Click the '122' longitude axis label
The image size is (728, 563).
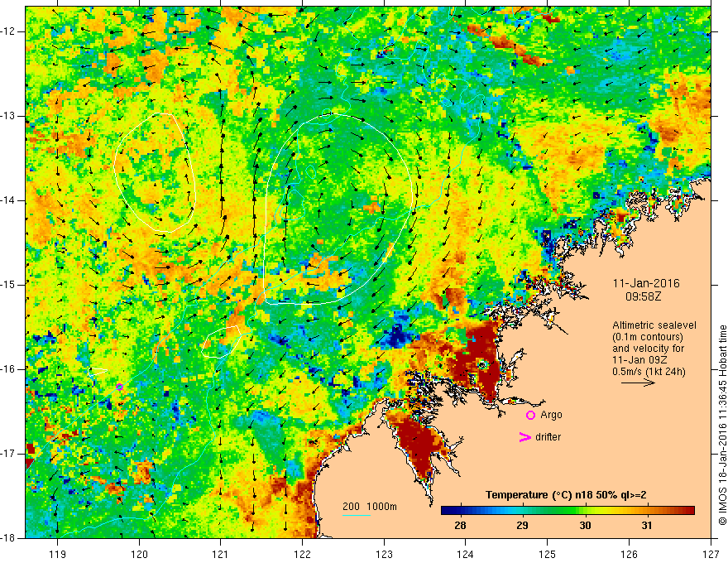(302, 554)
